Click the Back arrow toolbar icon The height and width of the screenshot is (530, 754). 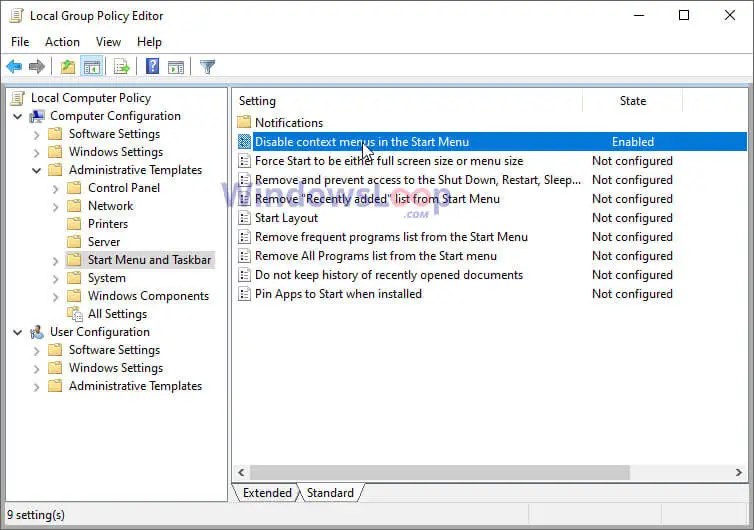coord(14,67)
